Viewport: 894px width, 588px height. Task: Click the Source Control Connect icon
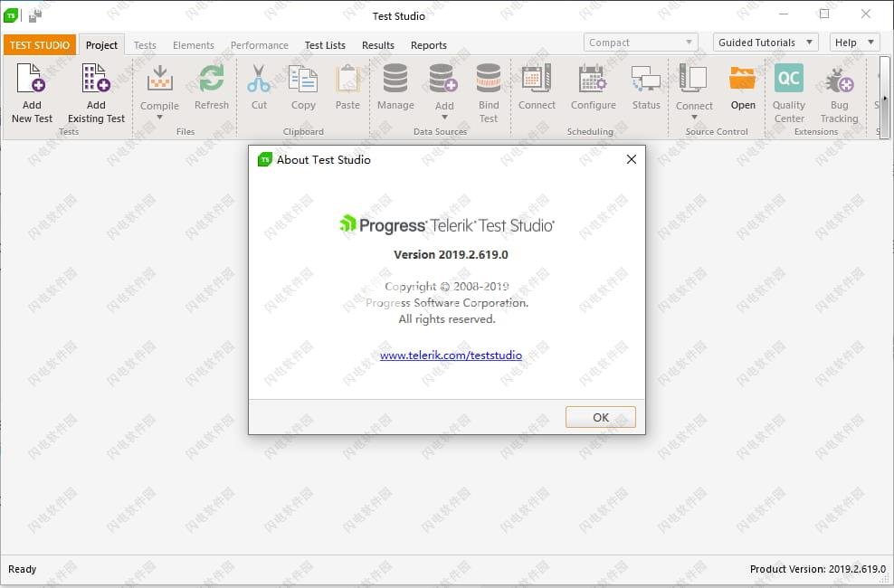point(694,78)
